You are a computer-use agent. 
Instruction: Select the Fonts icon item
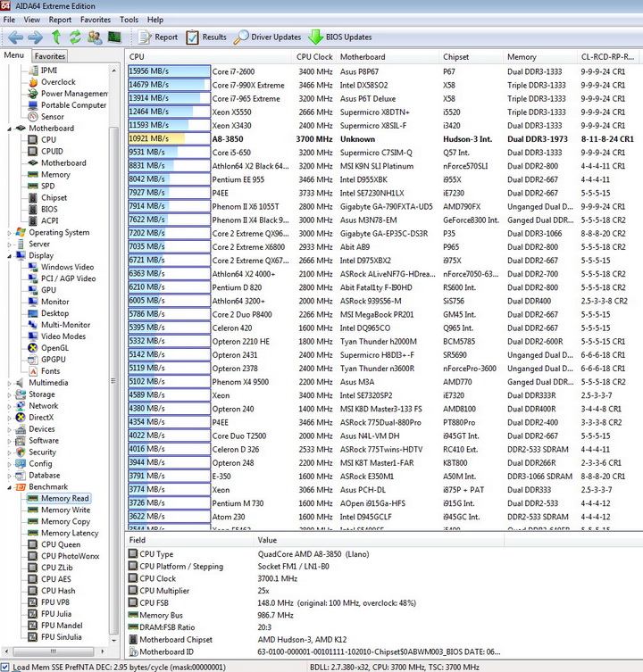pyautogui.click(x=33, y=371)
